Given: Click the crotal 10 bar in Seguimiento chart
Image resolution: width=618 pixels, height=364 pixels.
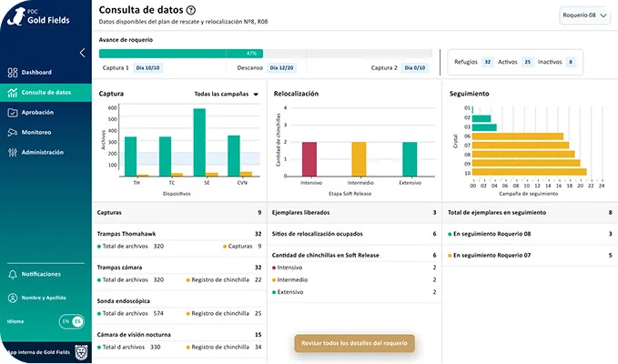Looking at the screenshot, I should click(x=530, y=172).
